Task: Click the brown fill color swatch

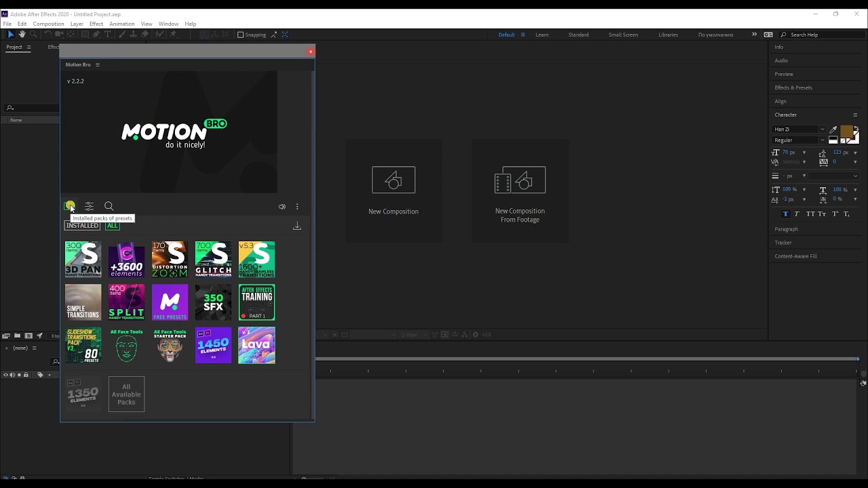Action: click(x=846, y=131)
